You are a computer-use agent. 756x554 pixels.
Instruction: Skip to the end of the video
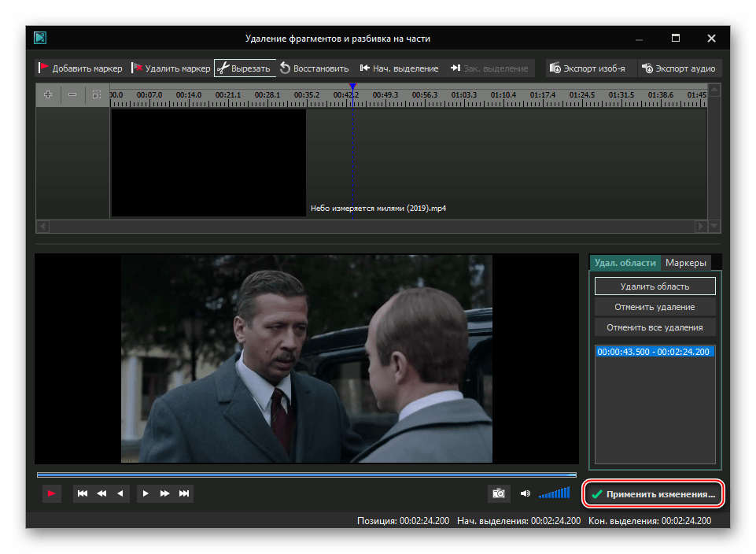(184, 493)
